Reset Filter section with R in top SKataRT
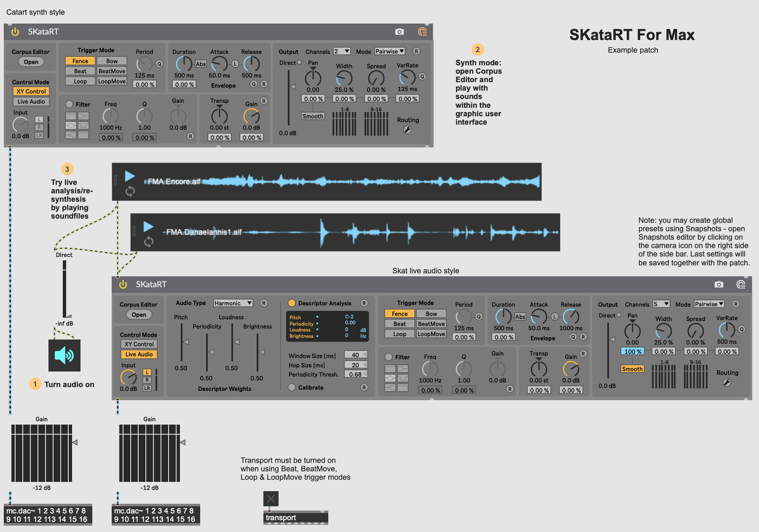The image size is (759, 532). [x=190, y=136]
